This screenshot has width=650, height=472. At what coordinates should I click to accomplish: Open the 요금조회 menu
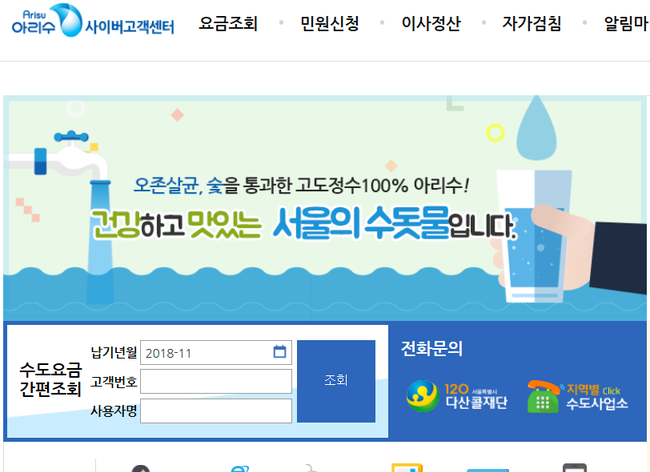click(228, 23)
